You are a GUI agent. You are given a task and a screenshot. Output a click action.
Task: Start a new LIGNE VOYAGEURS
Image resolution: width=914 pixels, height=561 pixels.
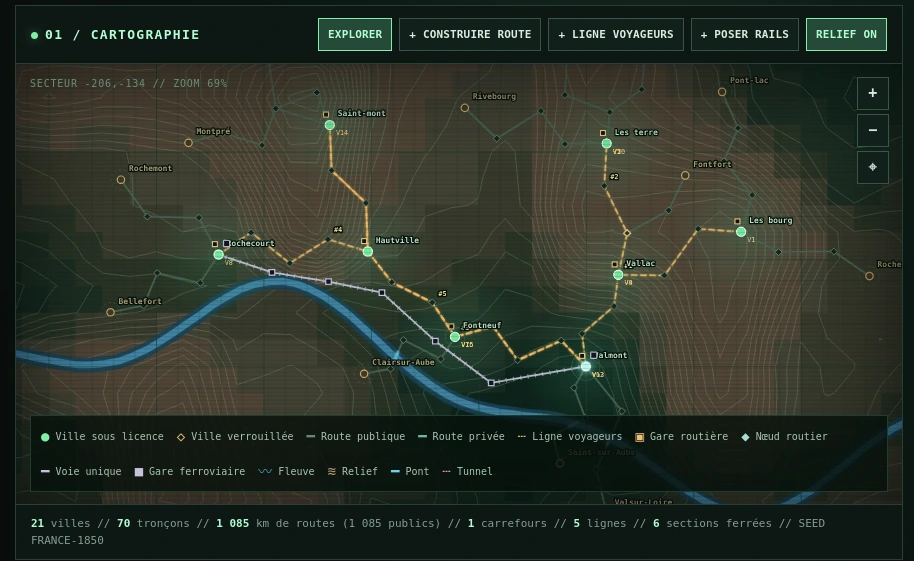tap(616, 34)
